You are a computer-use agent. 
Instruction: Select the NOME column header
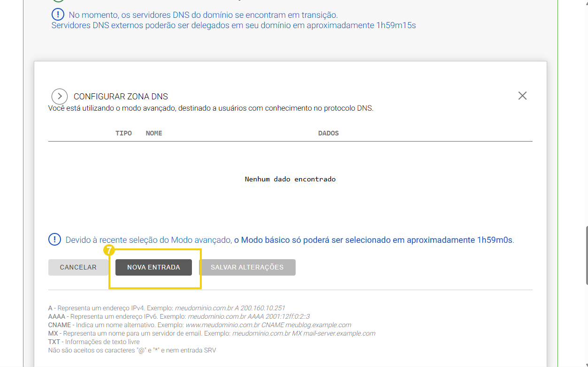pyautogui.click(x=153, y=133)
